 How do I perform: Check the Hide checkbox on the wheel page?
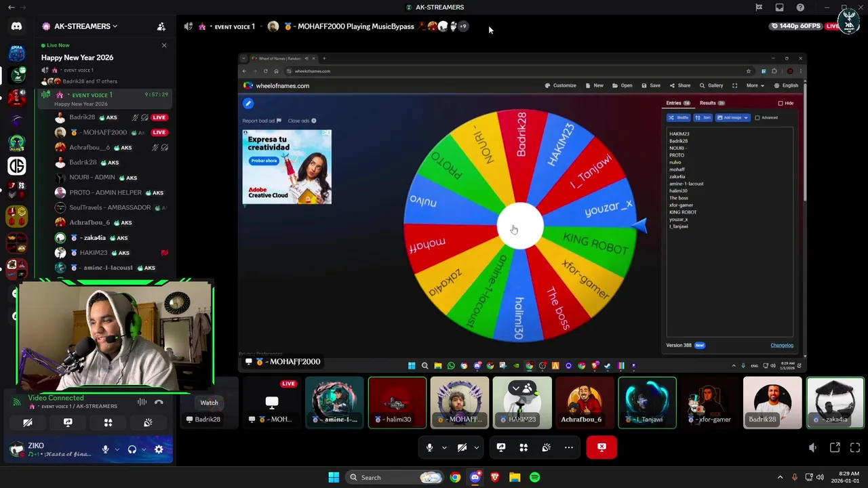coord(781,103)
